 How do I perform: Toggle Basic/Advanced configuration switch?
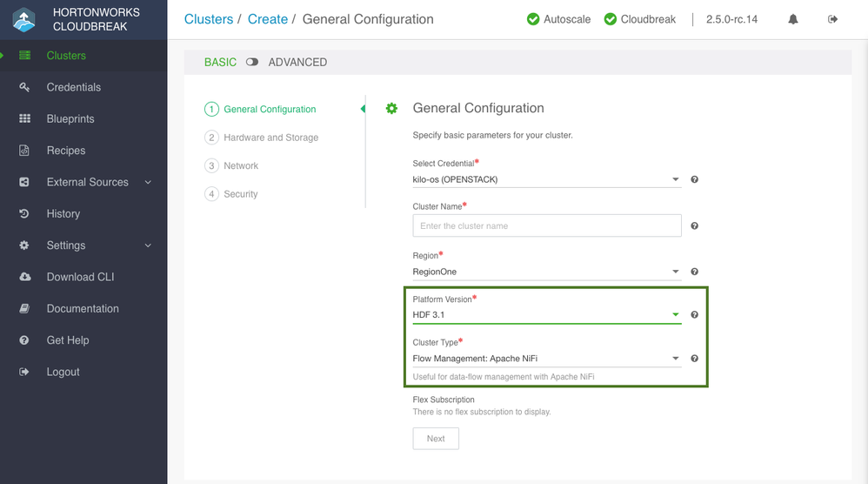pyautogui.click(x=252, y=63)
